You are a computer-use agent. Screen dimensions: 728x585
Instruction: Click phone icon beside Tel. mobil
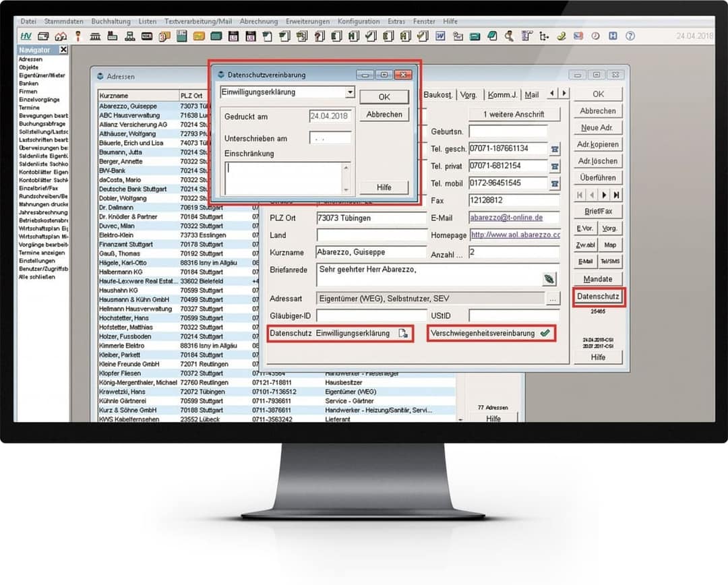[555, 183]
